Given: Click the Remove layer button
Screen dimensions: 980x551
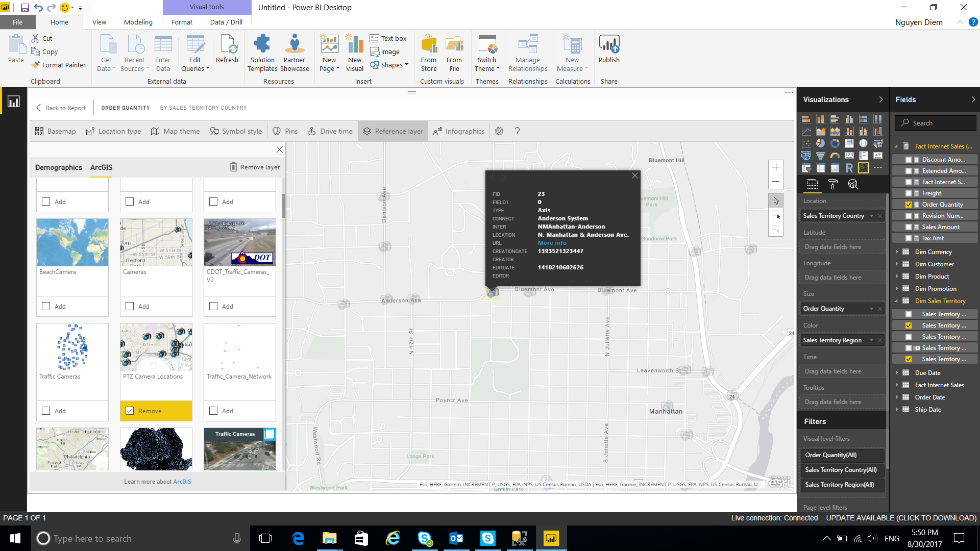Looking at the screenshot, I should [255, 167].
